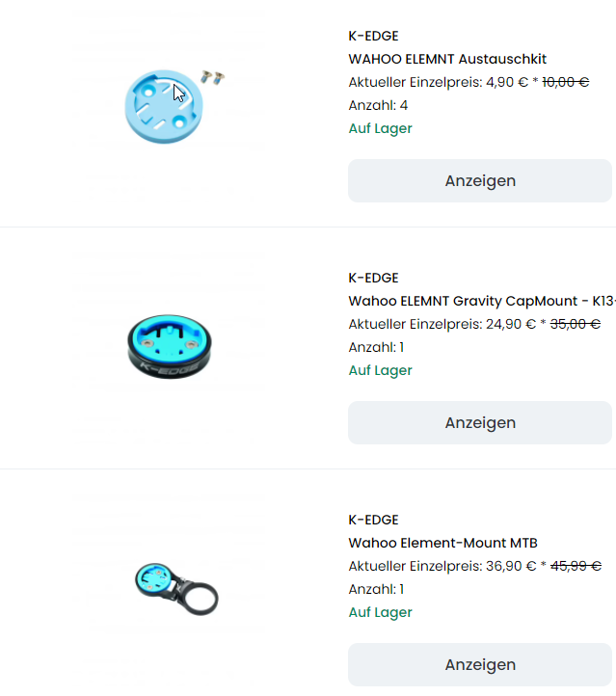616x696 pixels.
Task: Click the "Anzahl: 4" quantity text
Action: pos(378,105)
